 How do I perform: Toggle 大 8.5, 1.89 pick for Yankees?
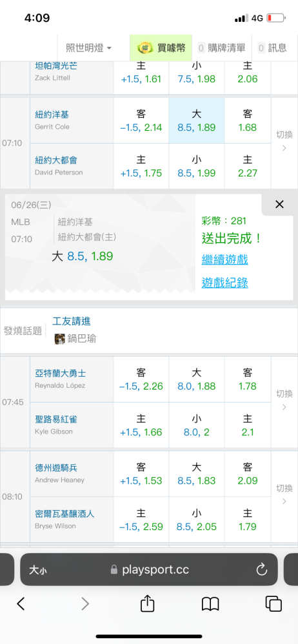[197, 120]
